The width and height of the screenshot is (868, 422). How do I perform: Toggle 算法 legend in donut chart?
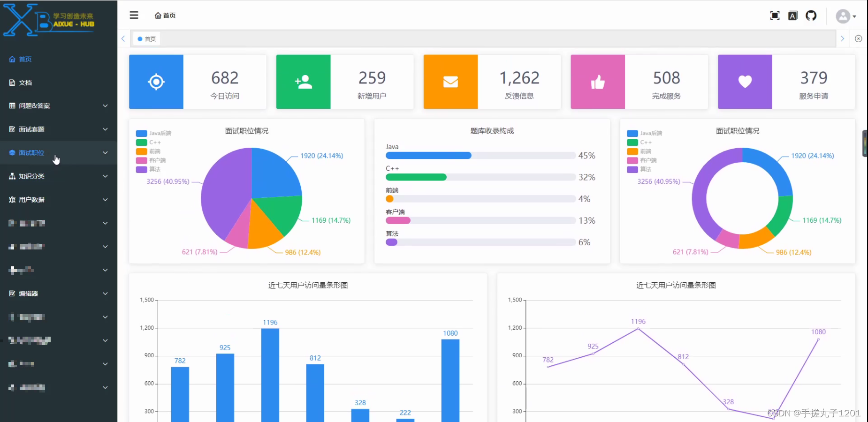pos(639,169)
